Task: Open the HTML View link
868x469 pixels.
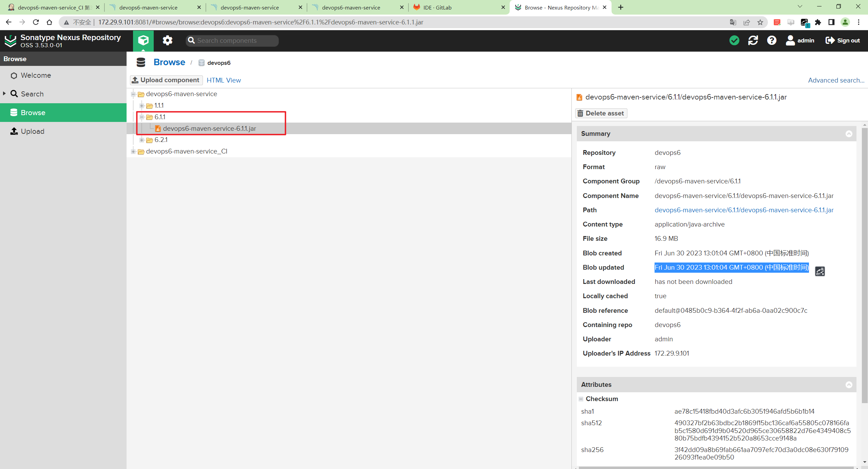Action: click(x=224, y=80)
